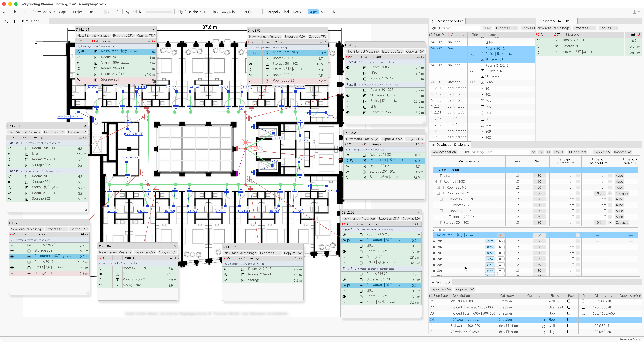The height and width of the screenshot is (342, 644).
Task: Open the Auto ambiguity dropdown for Lifts
Action: tap(619, 176)
